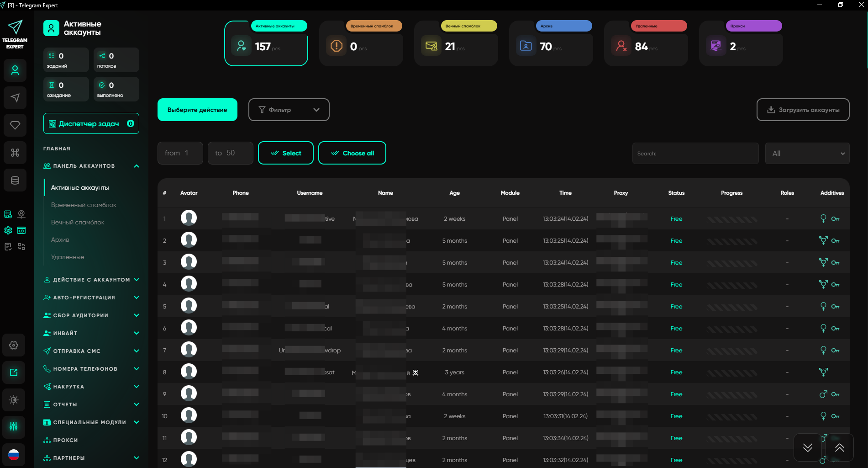Click the Choose all button
The image size is (868, 468).
tap(352, 153)
